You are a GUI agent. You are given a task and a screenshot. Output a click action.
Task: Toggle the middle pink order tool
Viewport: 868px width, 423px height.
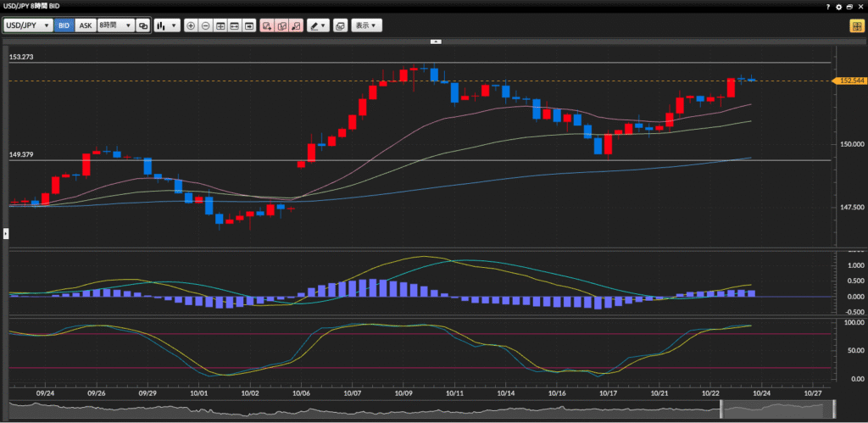281,26
